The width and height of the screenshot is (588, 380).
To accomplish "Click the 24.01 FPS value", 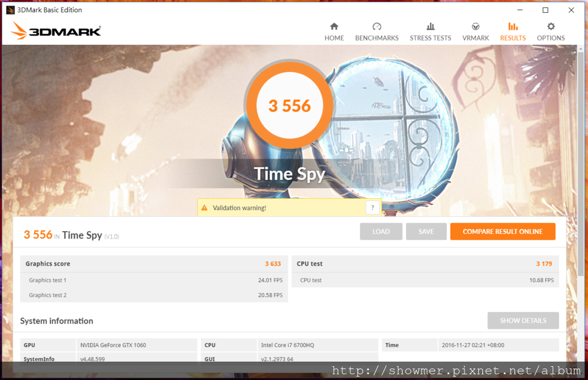I will coord(270,280).
